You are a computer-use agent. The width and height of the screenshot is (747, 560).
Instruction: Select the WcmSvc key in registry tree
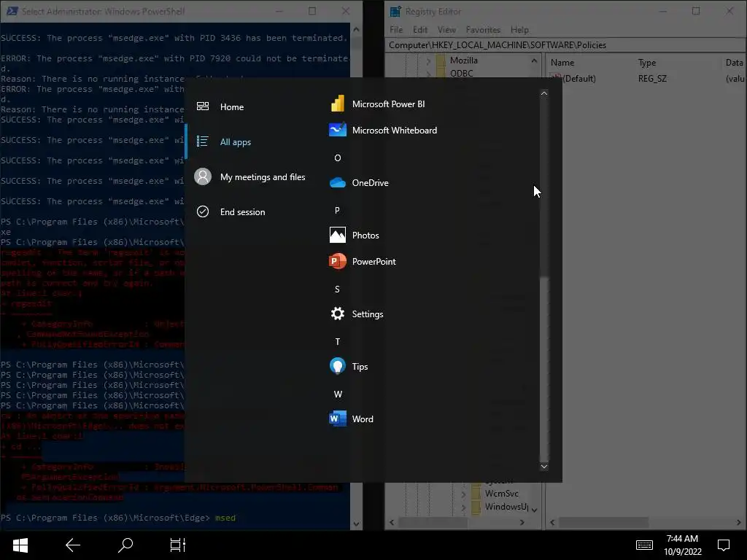point(501,494)
